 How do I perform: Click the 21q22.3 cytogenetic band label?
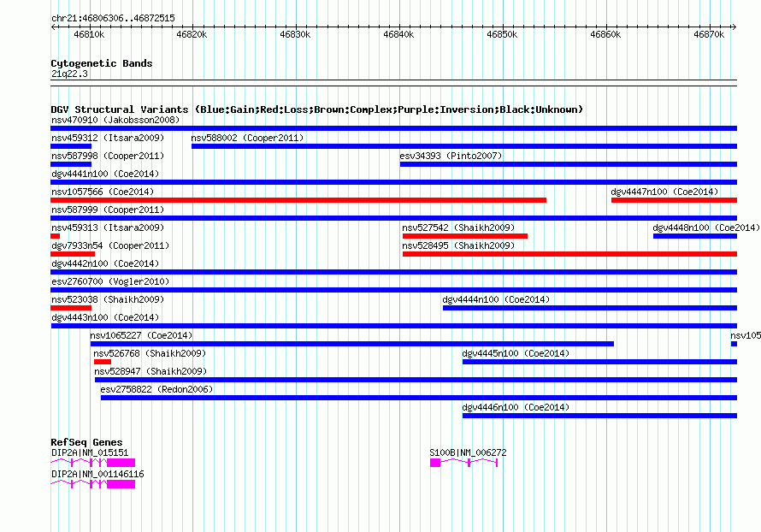(x=69, y=74)
